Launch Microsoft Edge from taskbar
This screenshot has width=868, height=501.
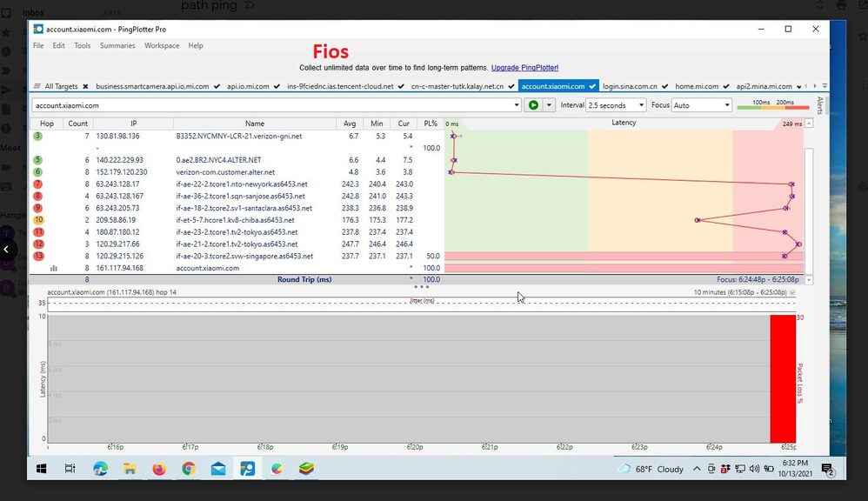100,469
